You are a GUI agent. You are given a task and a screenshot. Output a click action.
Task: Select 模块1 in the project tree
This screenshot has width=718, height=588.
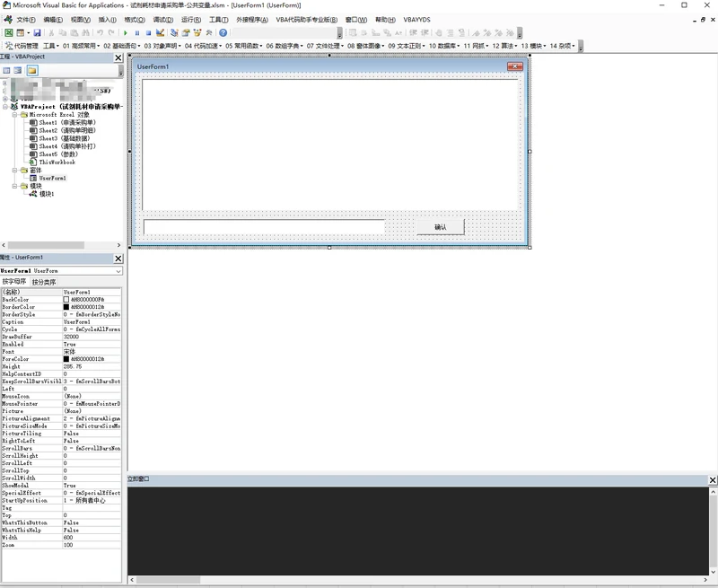pos(41,194)
